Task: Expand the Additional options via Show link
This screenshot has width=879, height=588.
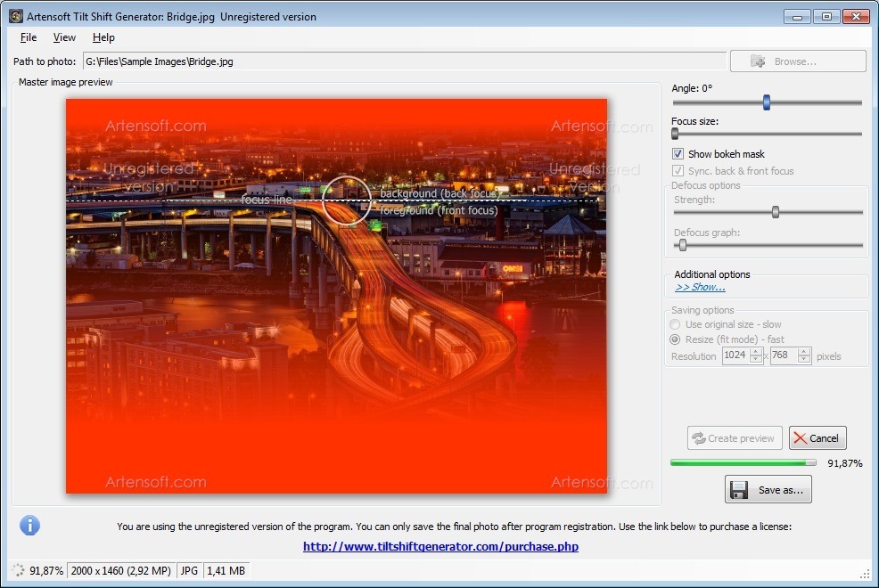Action: [701, 287]
